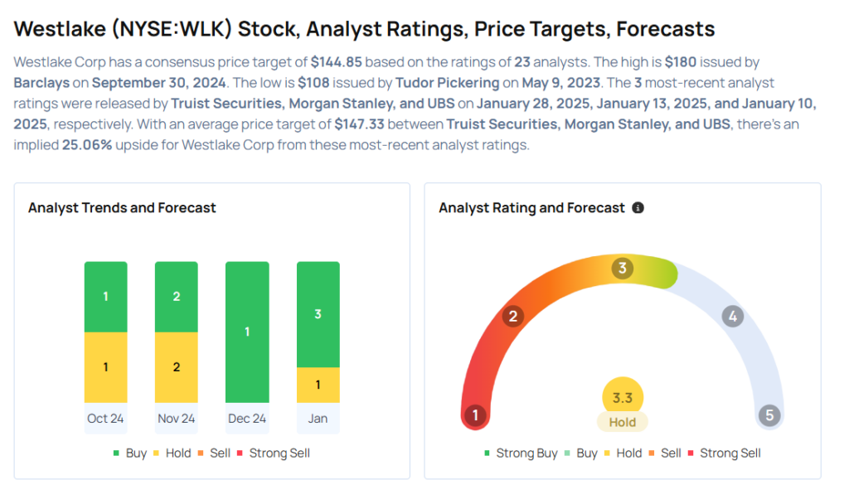Click the yellow Hold rating badge

click(622, 422)
